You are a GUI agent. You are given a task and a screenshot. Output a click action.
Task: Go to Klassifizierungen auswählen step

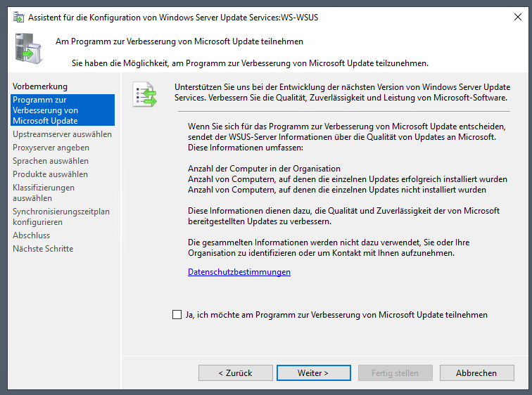(x=44, y=193)
